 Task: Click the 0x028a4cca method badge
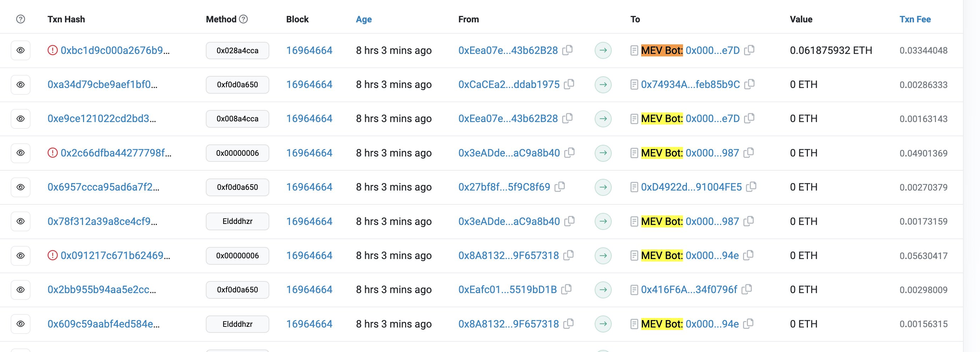(237, 50)
